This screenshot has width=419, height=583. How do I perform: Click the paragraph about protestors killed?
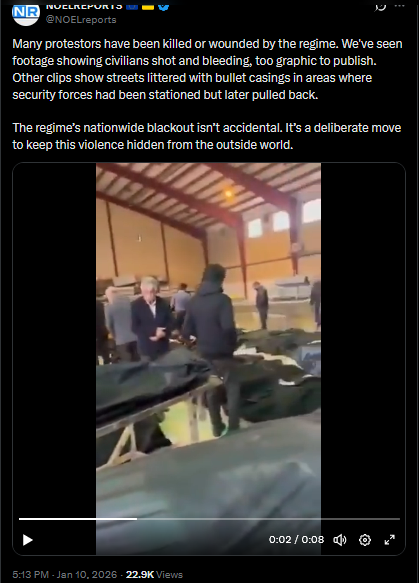[x=207, y=69]
